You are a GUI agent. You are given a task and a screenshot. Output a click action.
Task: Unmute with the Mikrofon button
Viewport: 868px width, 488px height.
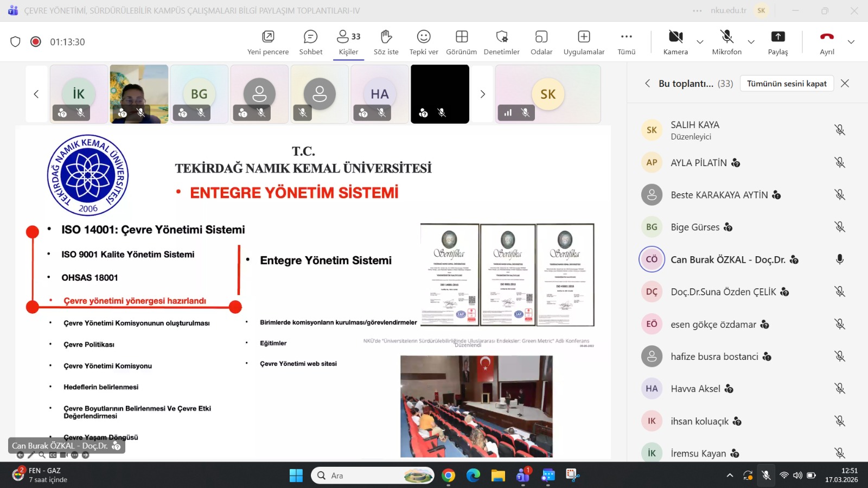tap(726, 42)
